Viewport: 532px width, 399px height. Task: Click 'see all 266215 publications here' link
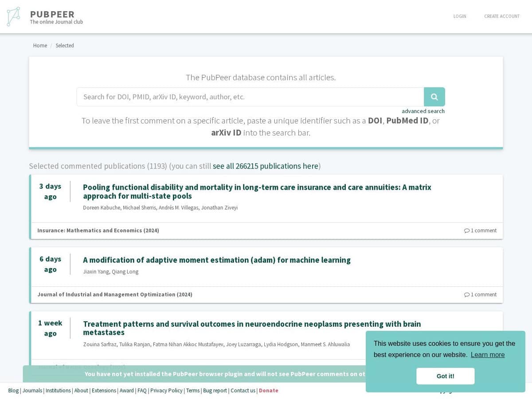click(266, 166)
